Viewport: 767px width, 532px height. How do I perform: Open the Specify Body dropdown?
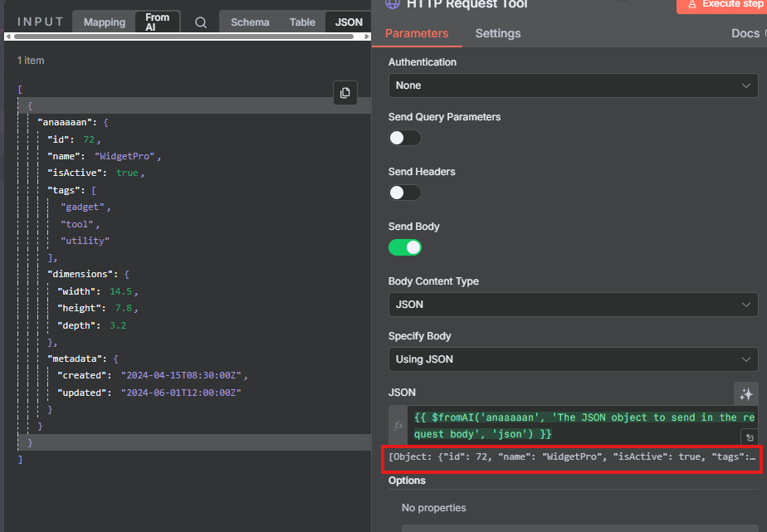tap(573, 359)
